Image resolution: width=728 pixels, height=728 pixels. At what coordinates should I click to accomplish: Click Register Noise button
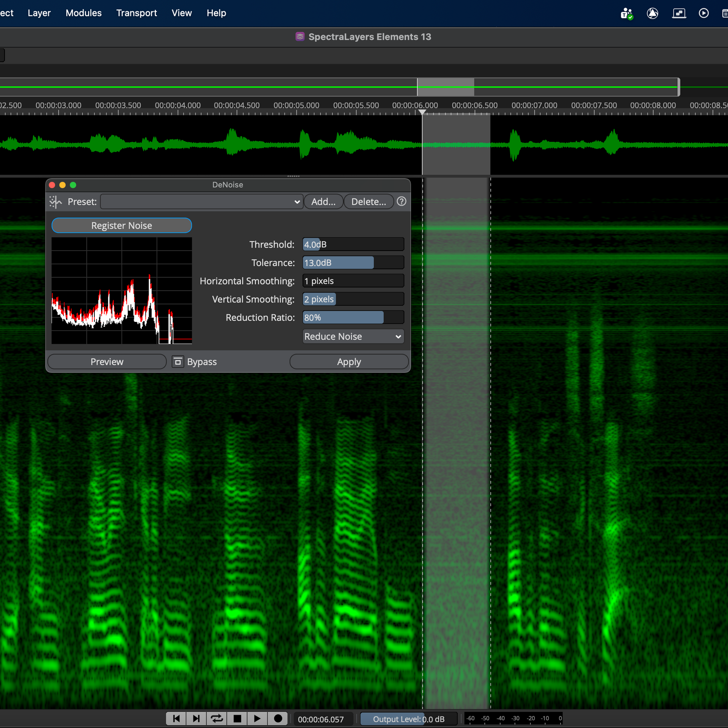(x=122, y=226)
